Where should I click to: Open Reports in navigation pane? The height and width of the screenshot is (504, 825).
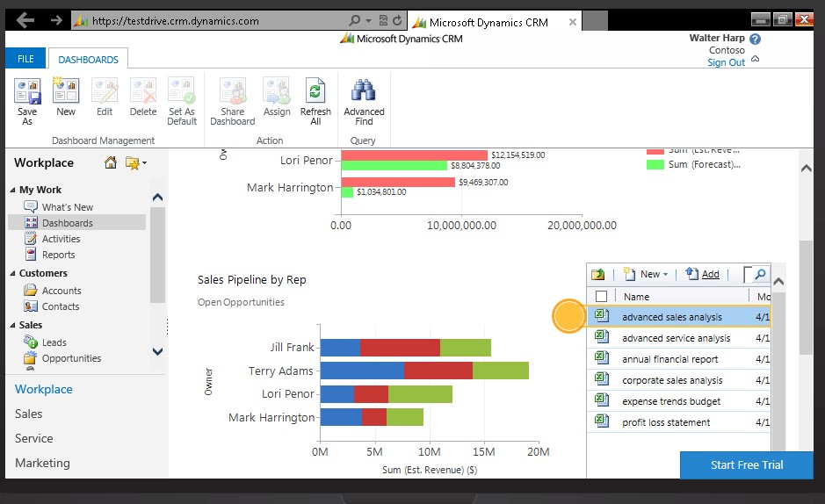58,255
